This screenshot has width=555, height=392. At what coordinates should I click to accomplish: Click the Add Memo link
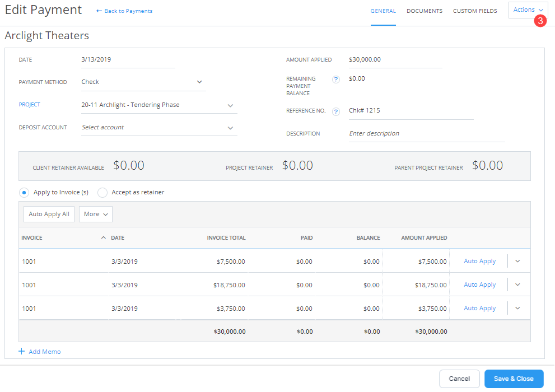[45, 352]
